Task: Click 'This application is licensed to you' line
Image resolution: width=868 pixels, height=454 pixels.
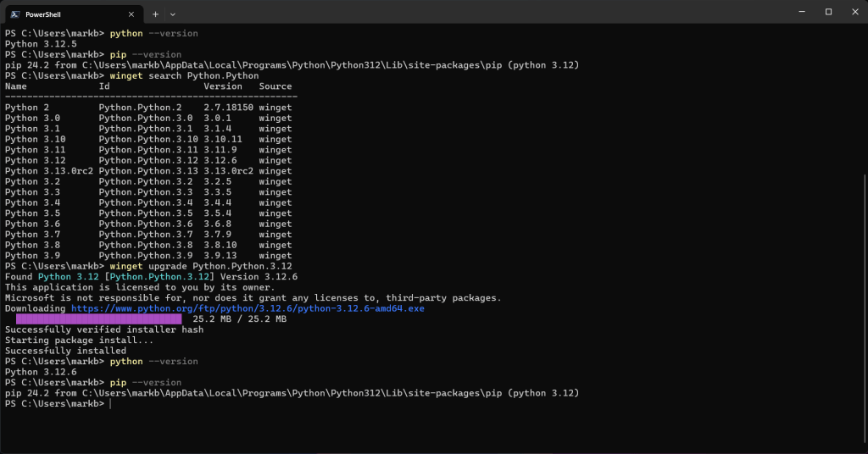Action: (140, 287)
